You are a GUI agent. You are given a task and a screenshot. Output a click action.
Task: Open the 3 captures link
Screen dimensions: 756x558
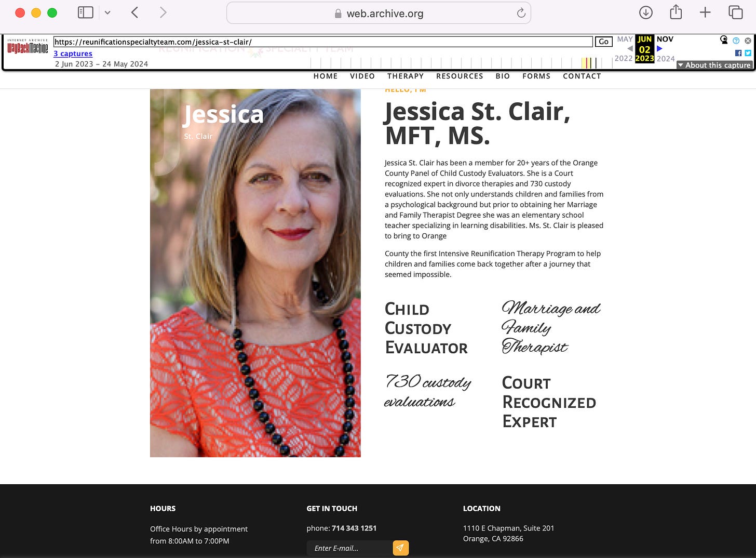click(x=73, y=54)
